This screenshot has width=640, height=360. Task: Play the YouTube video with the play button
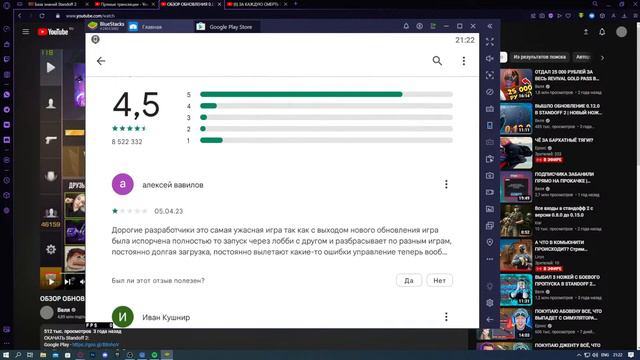[x=51, y=281]
